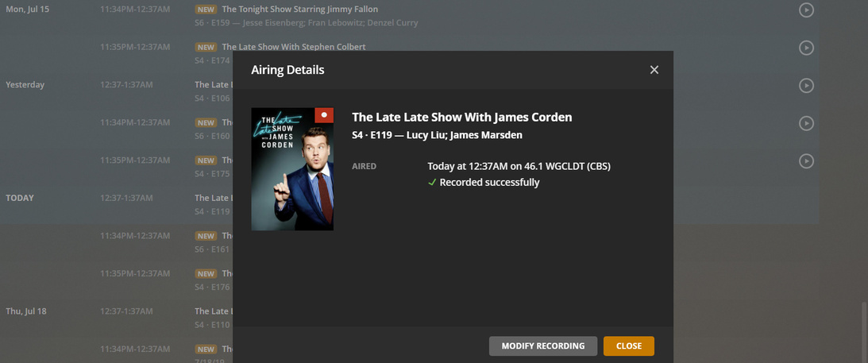868x363 pixels.
Task: Click the Late Late Show poster thumbnail
Action: (x=292, y=168)
